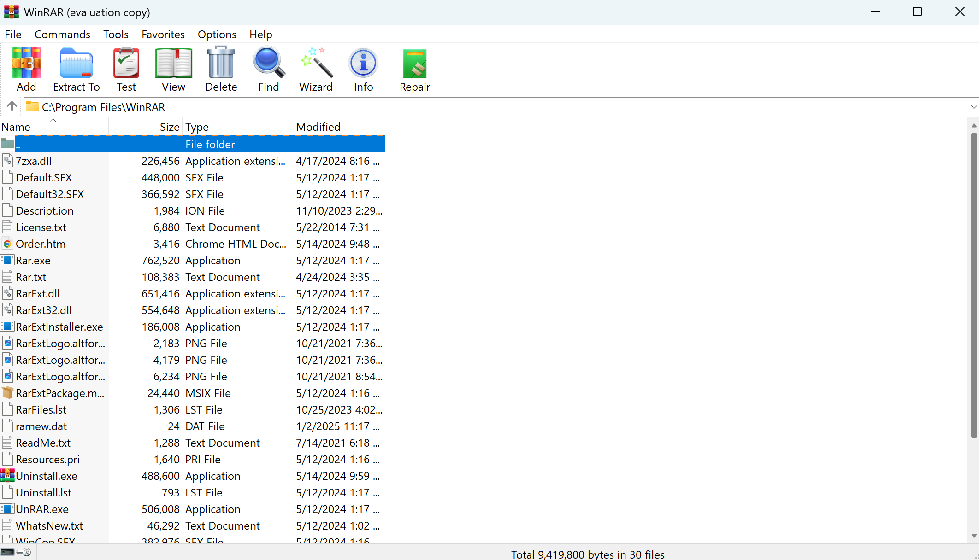Image resolution: width=979 pixels, height=560 pixels.
Task: Click the disk drive icon in status bar
Action: tap(7, 552)
